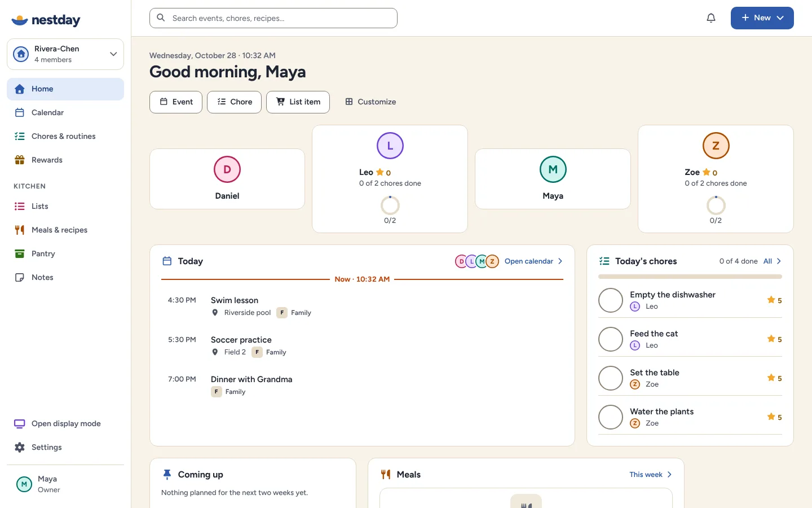Navigate to Rewards

tap(65, 160)
